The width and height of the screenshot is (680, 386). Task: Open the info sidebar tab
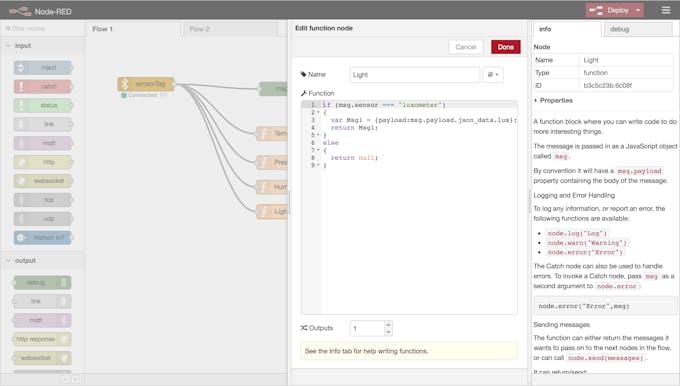point(567,29)
